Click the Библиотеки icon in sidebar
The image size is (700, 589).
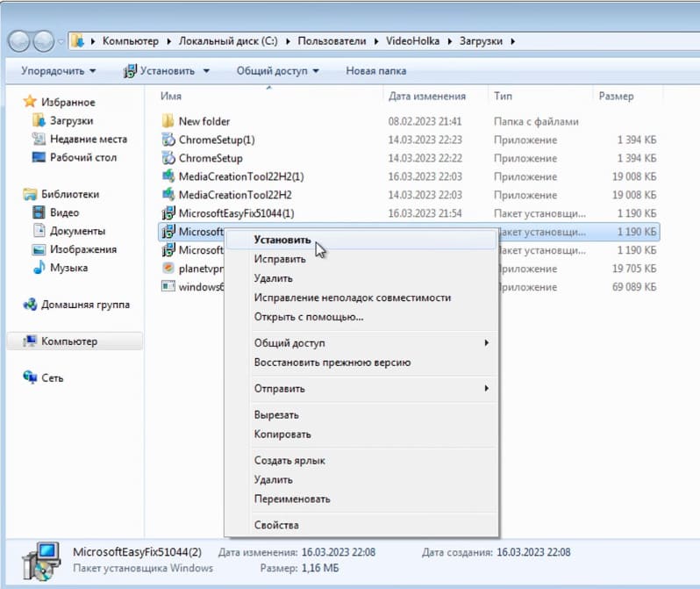click(30, 194)
